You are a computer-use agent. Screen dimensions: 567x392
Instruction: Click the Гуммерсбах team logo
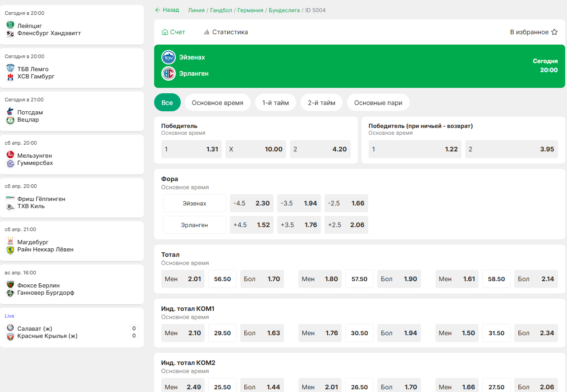(x=10, y=163)
